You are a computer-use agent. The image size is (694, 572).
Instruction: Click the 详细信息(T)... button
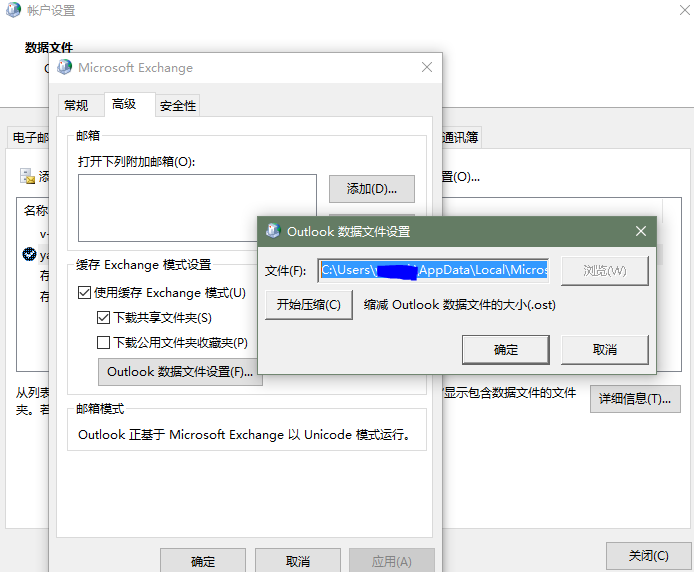point(635,399)
